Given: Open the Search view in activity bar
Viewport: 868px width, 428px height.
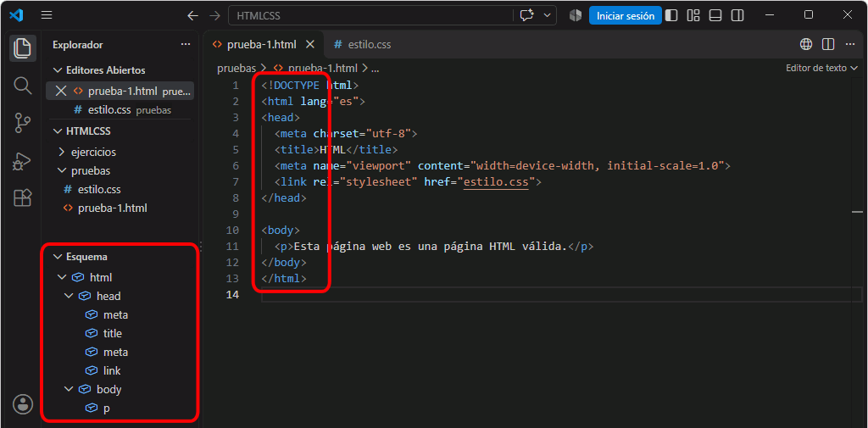Looking at the screenshot, I should coord(22,86).
